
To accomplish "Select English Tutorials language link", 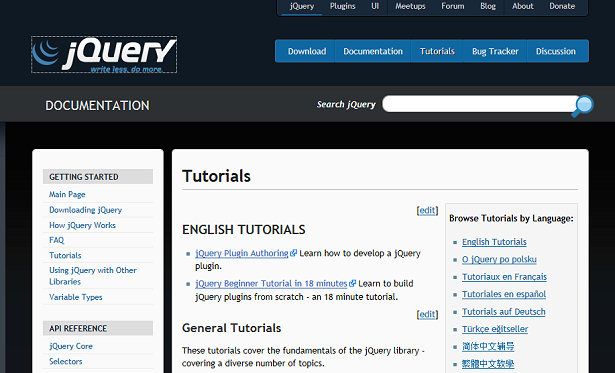I will (494, 242).
